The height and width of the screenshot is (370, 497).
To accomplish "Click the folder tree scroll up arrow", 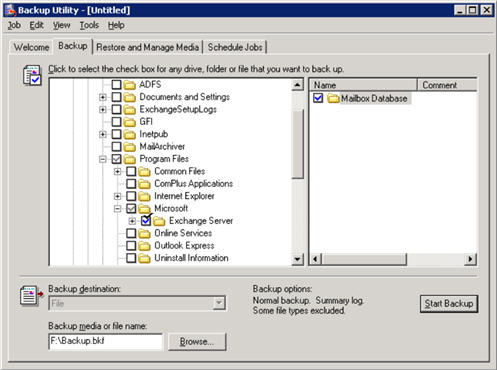I will pyautogui.click(x=297, y=85).
